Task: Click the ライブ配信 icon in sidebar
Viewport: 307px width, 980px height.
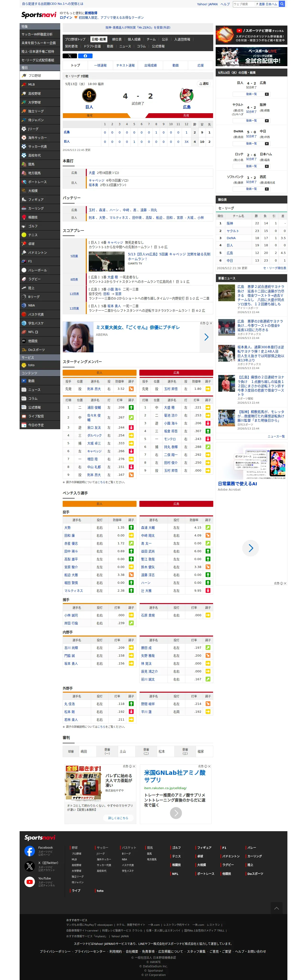Action: pyautogui.click(x=24, y=416)
